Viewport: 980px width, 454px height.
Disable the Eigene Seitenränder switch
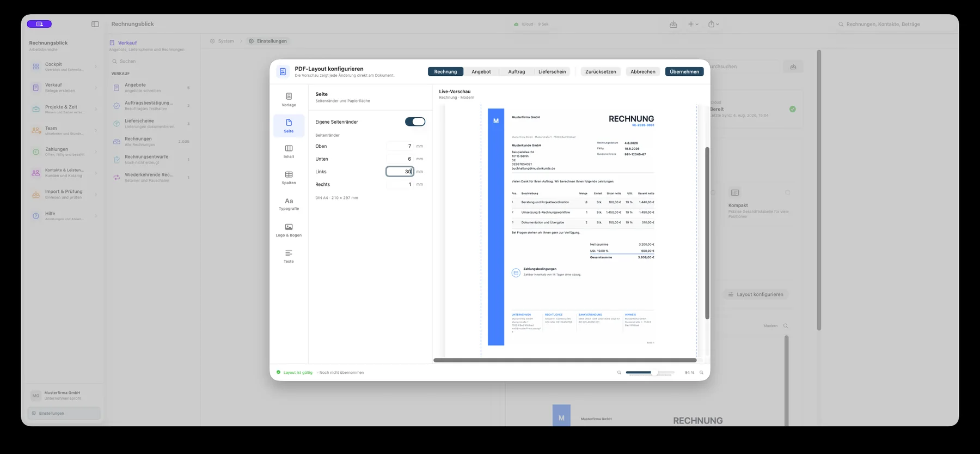(x=415, y=122)
